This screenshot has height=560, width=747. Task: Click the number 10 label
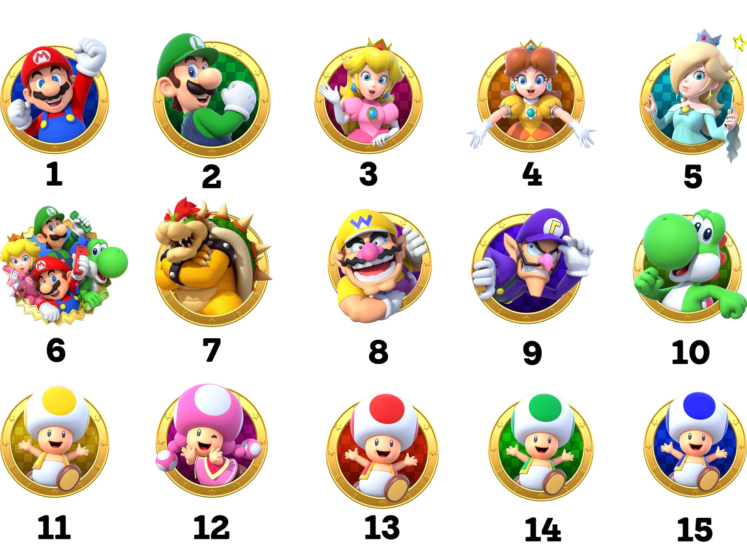(x=690, y=352)
